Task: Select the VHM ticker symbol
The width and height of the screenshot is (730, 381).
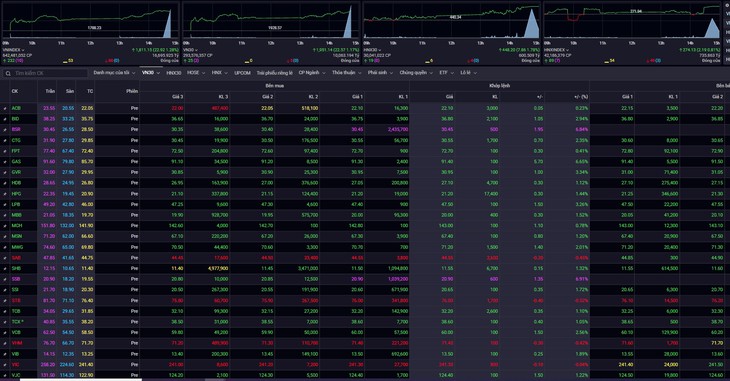Action: tap(17, 343)
